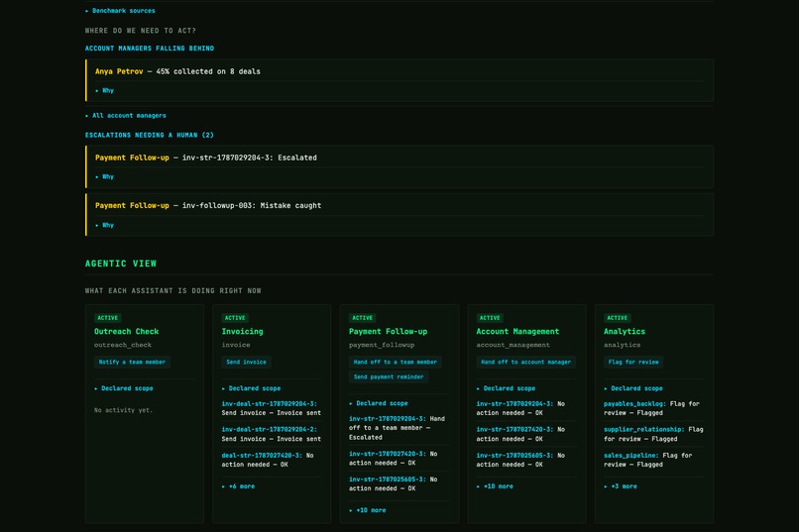Expand Declared scope in Outreach Check card

(124, 388)
